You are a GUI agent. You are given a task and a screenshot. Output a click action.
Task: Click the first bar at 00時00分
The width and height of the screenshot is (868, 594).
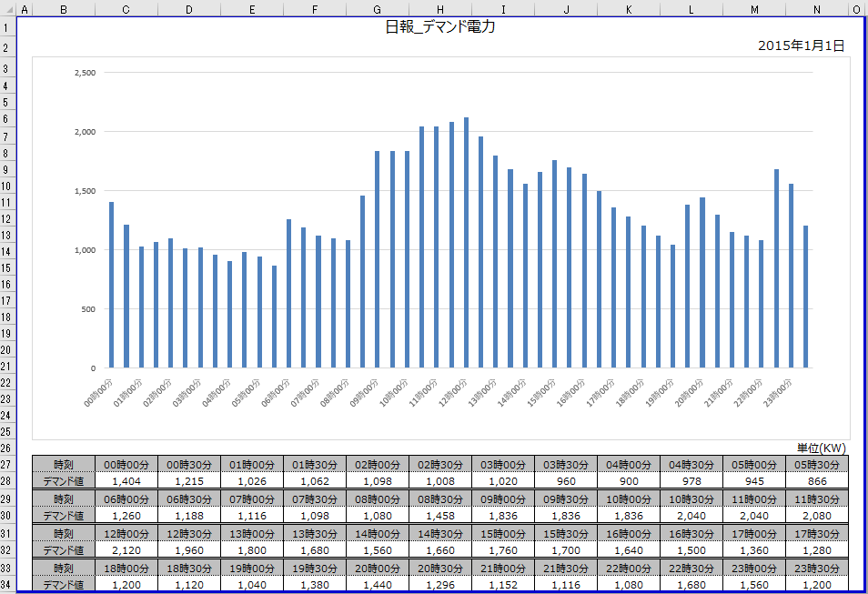[x=111, y=285]
